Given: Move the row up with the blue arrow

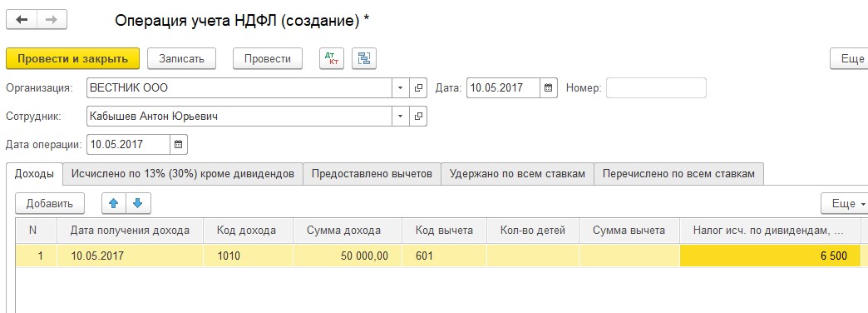Looking at the screenshot, I should 114,203.
